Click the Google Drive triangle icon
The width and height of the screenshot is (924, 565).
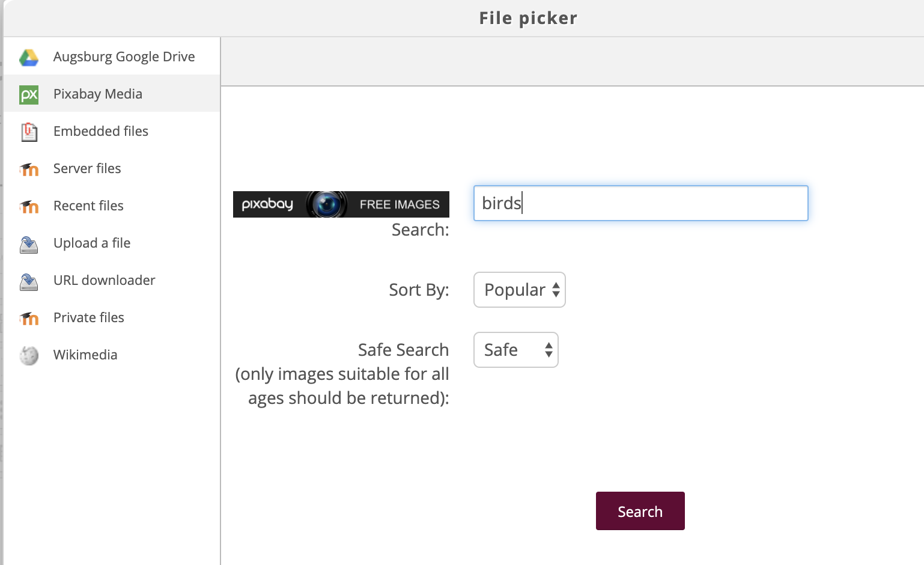tap(28, 57)
